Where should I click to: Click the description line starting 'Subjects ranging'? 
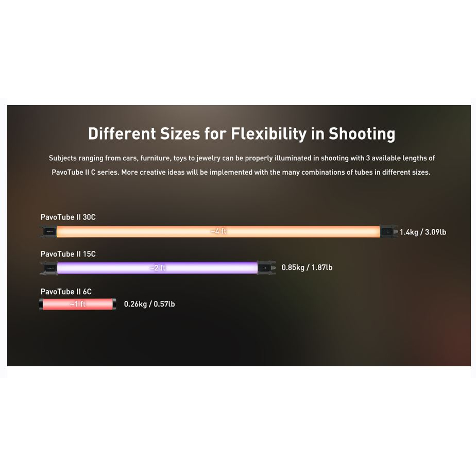click(242, 158)
